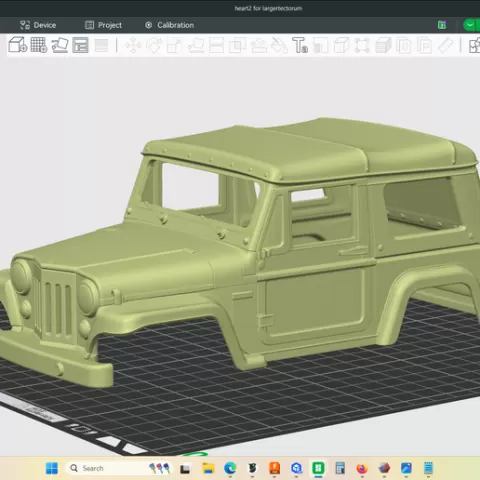Viewport: 480px width, 480px height.
Task: Select the Supports painting tool
Action: click(258, 45)
